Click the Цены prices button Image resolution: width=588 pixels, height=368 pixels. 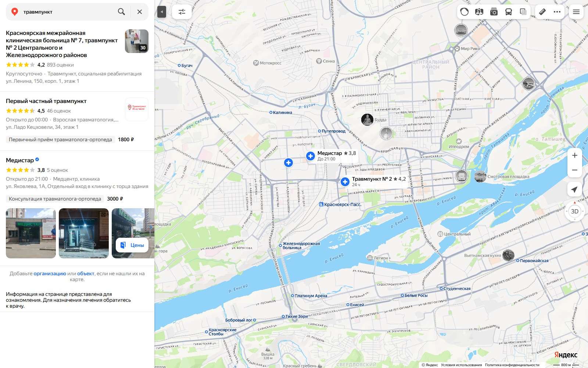pos(132,245)
